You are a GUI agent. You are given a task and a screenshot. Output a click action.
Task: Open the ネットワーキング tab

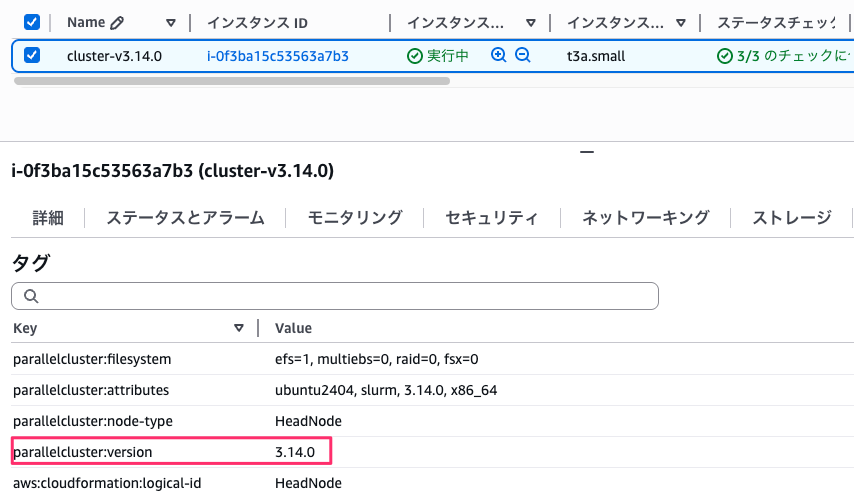coord(646,217)
